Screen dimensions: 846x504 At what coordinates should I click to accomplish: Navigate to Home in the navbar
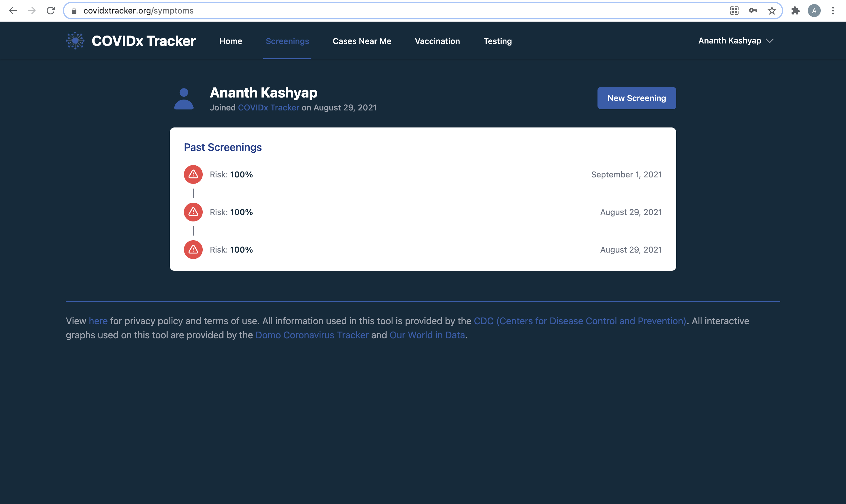(231, 41)
